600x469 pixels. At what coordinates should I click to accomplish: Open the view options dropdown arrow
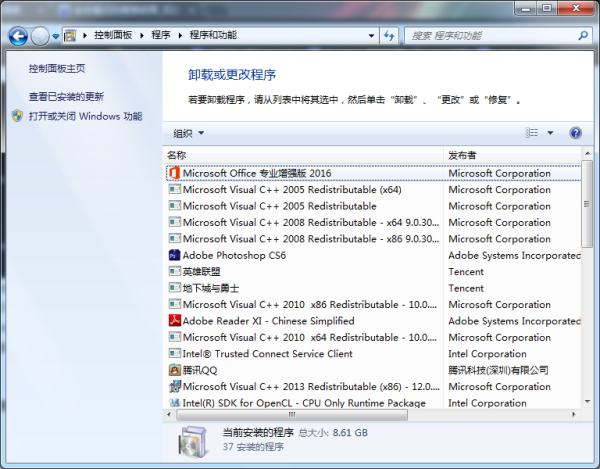(x=550, y=133)
